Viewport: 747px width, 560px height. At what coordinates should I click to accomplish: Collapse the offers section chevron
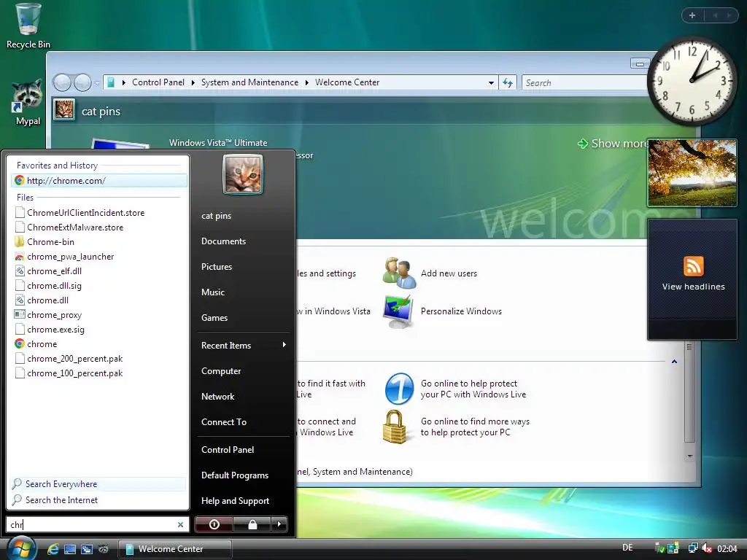(x=674, y=362)
